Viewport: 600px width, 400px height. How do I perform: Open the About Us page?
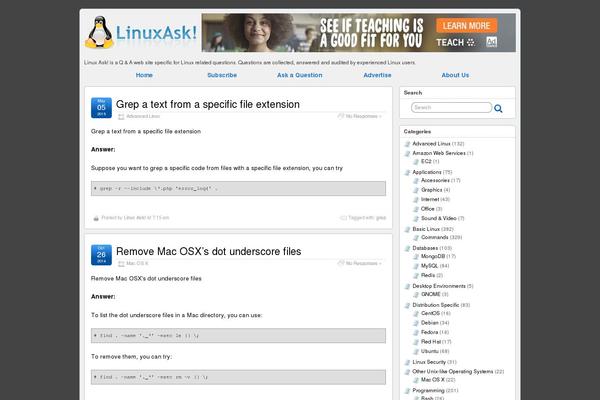(x=455, y=75)
